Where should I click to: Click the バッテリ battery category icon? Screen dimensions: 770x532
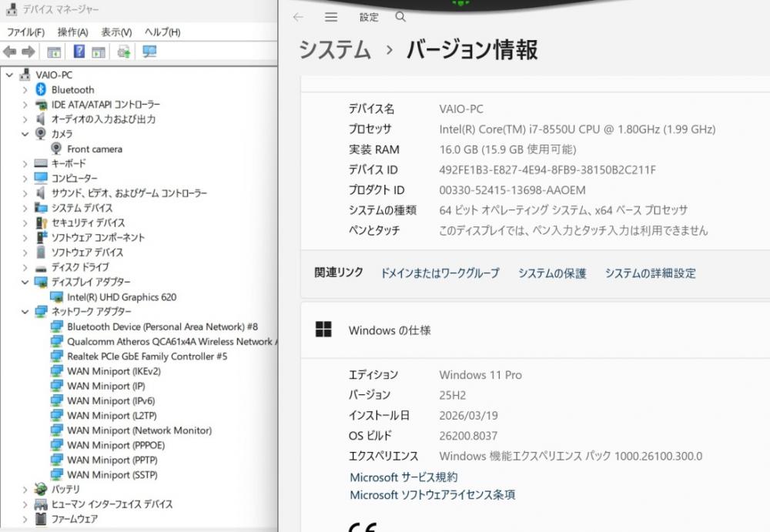pos(41,489)
